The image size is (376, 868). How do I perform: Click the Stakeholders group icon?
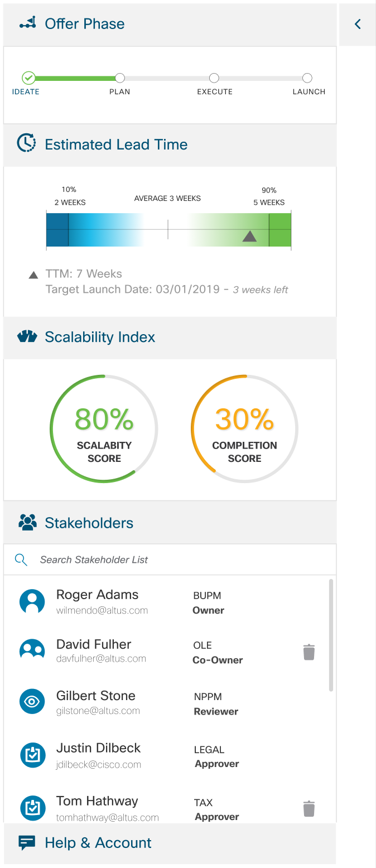point(27,522)
